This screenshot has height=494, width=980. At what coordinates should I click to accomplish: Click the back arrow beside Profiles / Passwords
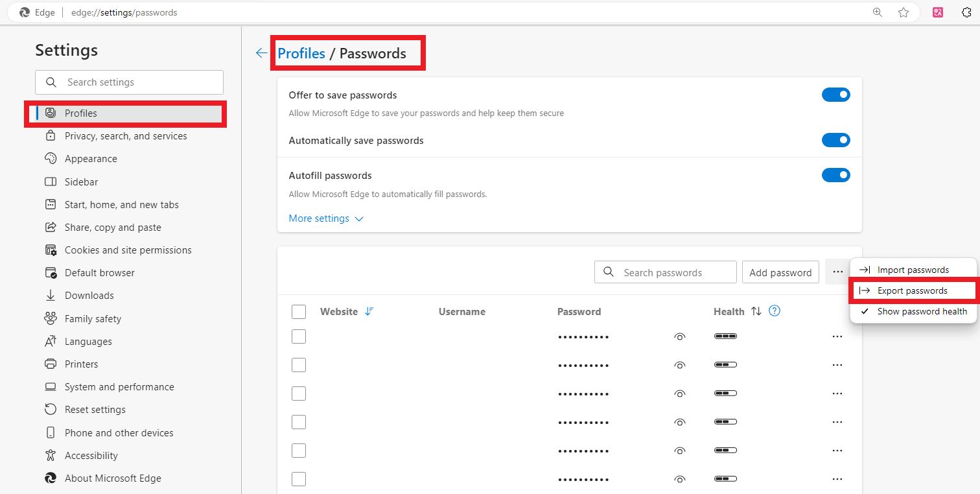pyautogui.click(x=262, y=53)
